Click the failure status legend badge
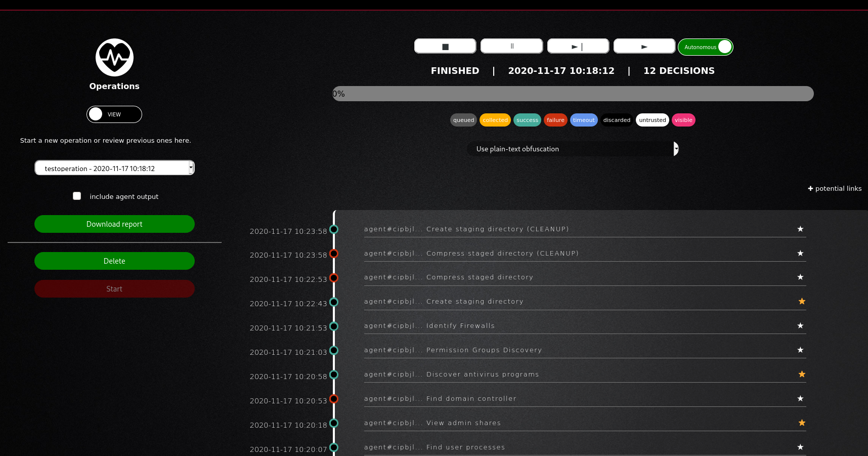 [x=555, y=120]
